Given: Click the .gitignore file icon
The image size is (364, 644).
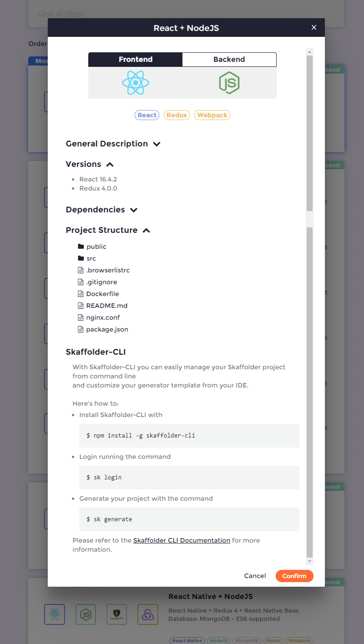Looking at the screenshot, I should (81, 282).
